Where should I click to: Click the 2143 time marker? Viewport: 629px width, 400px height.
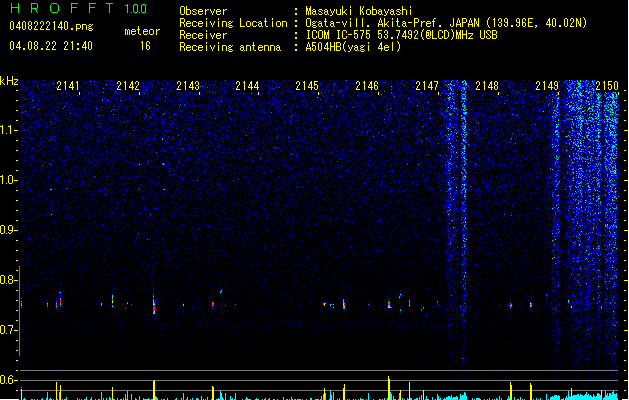188,86
